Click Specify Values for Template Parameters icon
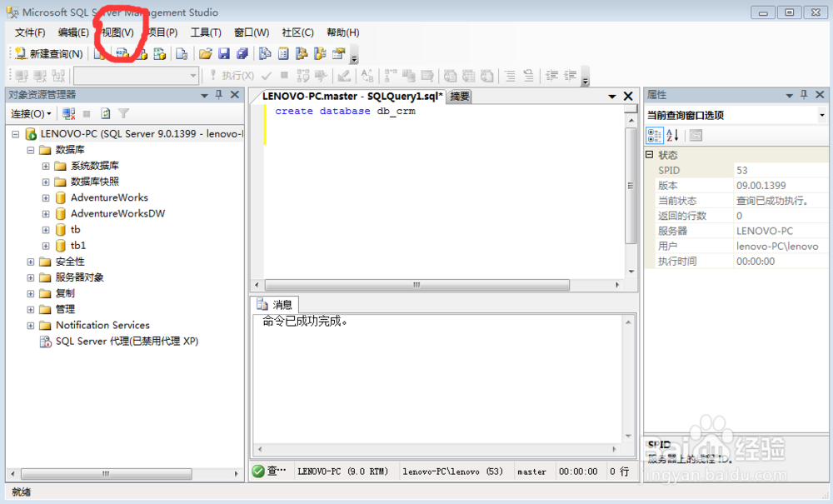The image size is (833, 504). 367,76
